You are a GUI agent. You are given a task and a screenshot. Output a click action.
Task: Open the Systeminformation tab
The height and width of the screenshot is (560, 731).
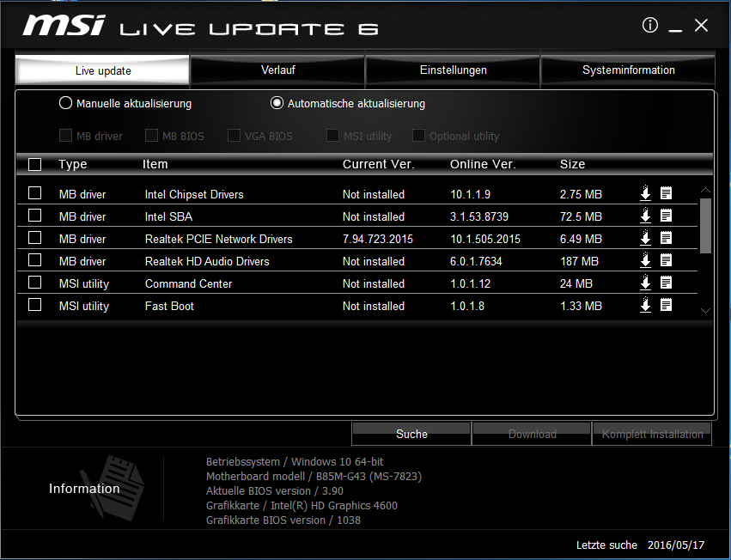pos(628,70)
